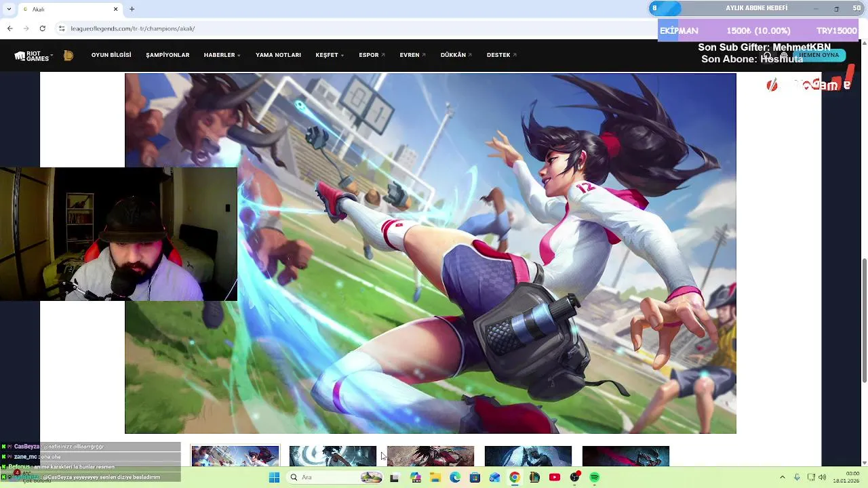Switch to Chrome on taskbar
This screenshot has width=868, height=488.
click(515, 477)
